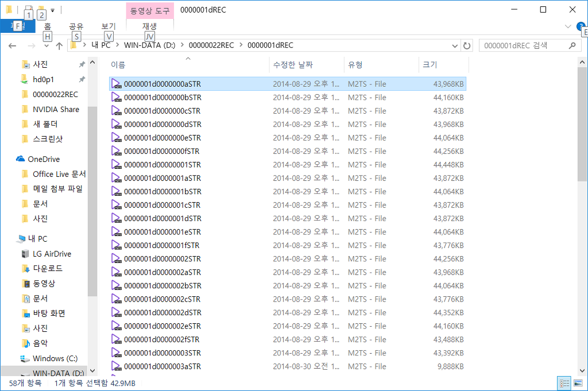The width and height of the screenshot is (588, 391).
Task: Open hd0p1 in navigation pane
Action: click(43, 79)
